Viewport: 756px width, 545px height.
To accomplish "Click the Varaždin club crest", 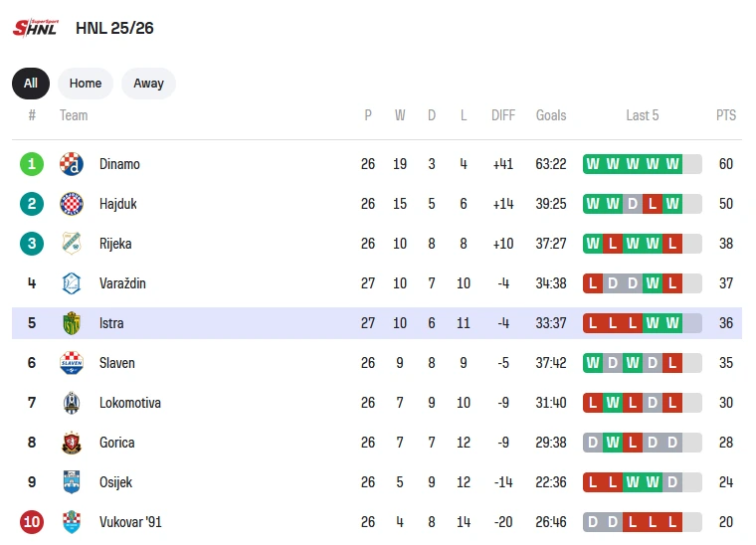I will coord(72,283).
